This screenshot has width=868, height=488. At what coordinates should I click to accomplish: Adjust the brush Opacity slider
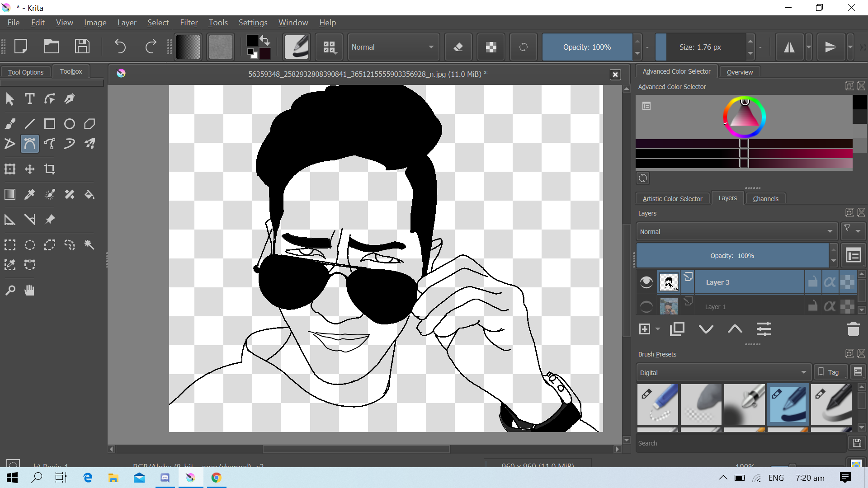click(587, 47)
